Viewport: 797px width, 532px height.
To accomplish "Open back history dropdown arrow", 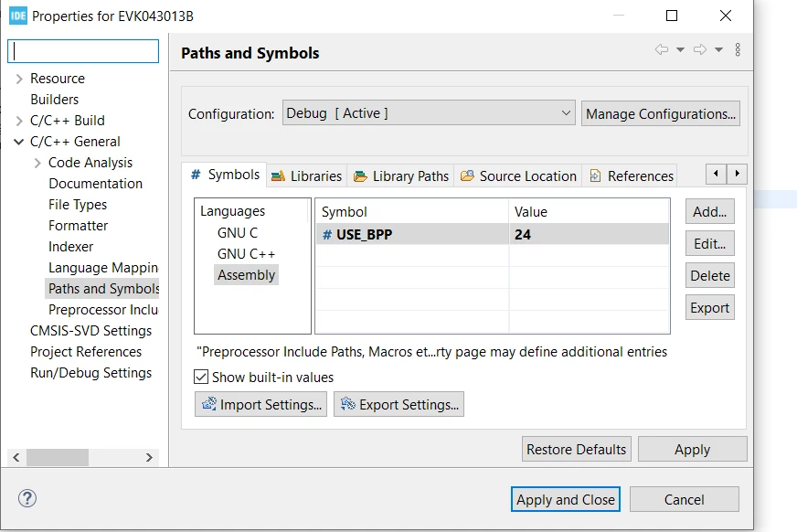I will point(680,49).
